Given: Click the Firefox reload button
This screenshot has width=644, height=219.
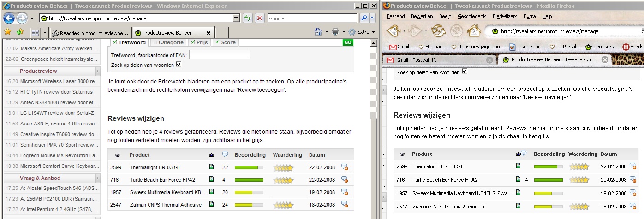Looking at the screenshot, I should click(x=437, y=31).
